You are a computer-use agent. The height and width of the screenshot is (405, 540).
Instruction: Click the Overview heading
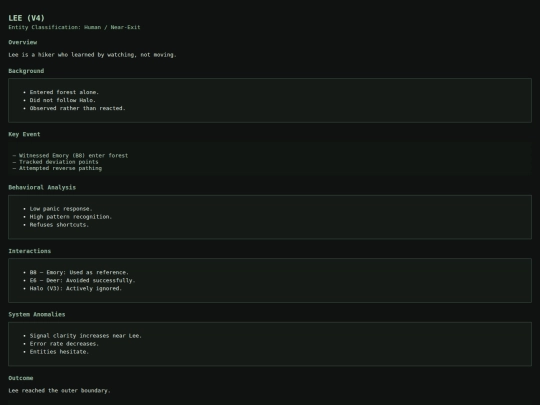(x=23, y=42)
